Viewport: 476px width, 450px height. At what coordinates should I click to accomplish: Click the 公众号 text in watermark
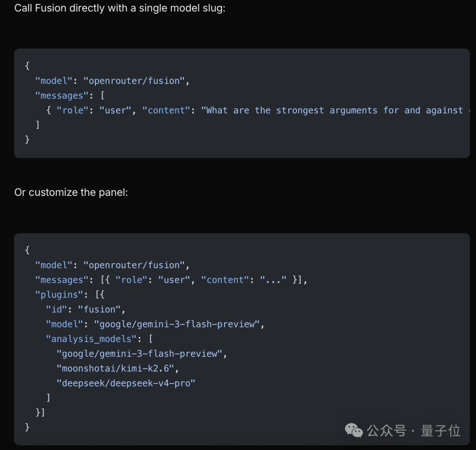pos(387,431)
